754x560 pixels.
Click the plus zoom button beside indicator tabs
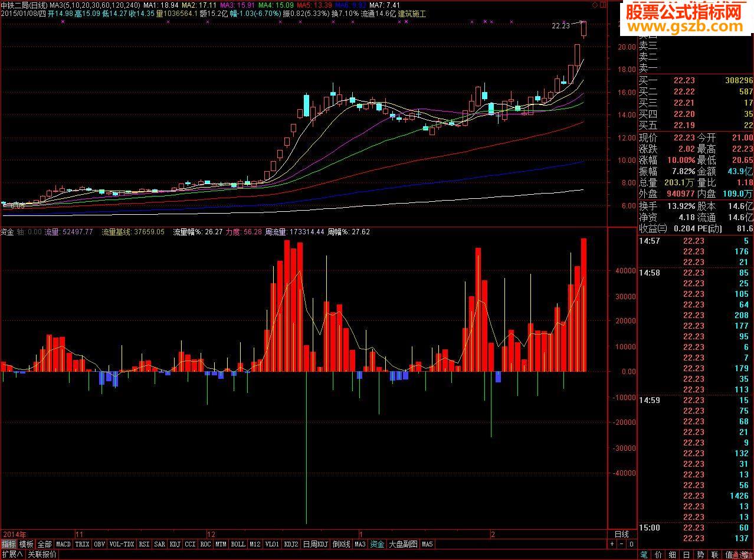pyautogui.click(x=612, y=544)
